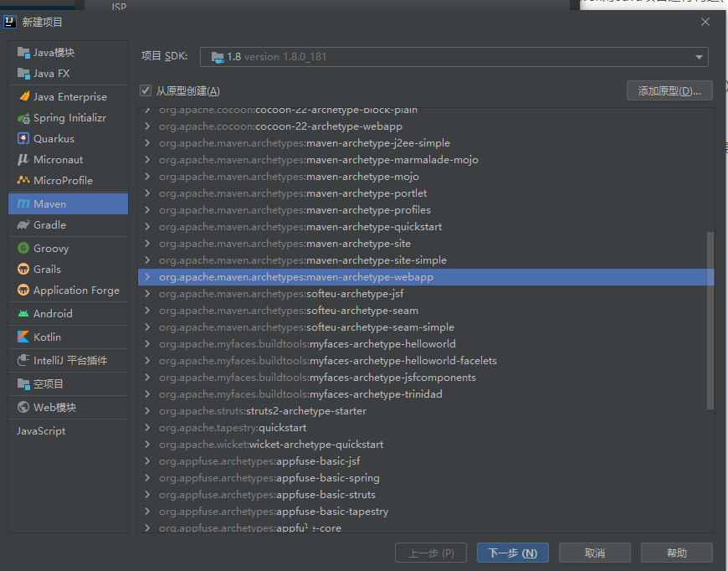Expand the wicket-archetype-quickstart node
Viewport: 728px width, 571px height.
click(147, 445)
